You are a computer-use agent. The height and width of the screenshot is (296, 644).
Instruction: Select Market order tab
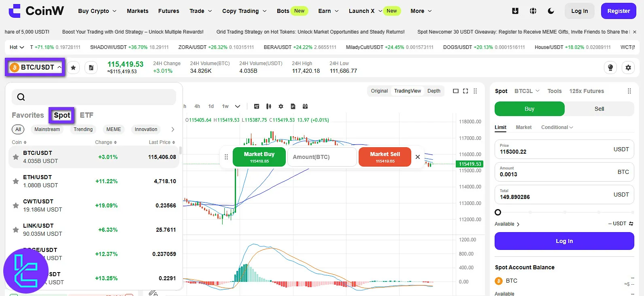523,127
